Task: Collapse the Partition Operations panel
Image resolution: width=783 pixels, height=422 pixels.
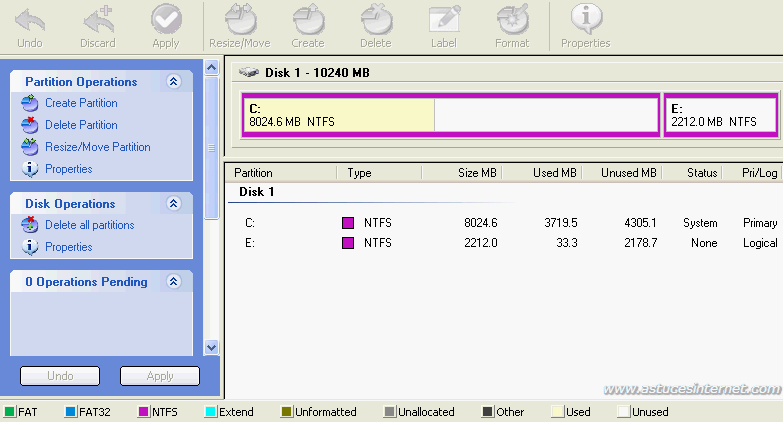Action: click(x=173, y=81)
